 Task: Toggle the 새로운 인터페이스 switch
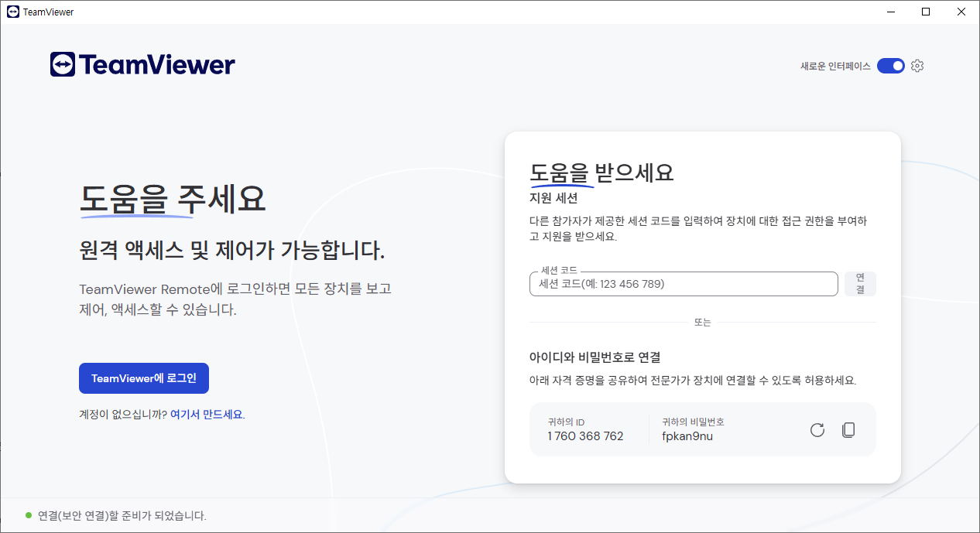890,66
